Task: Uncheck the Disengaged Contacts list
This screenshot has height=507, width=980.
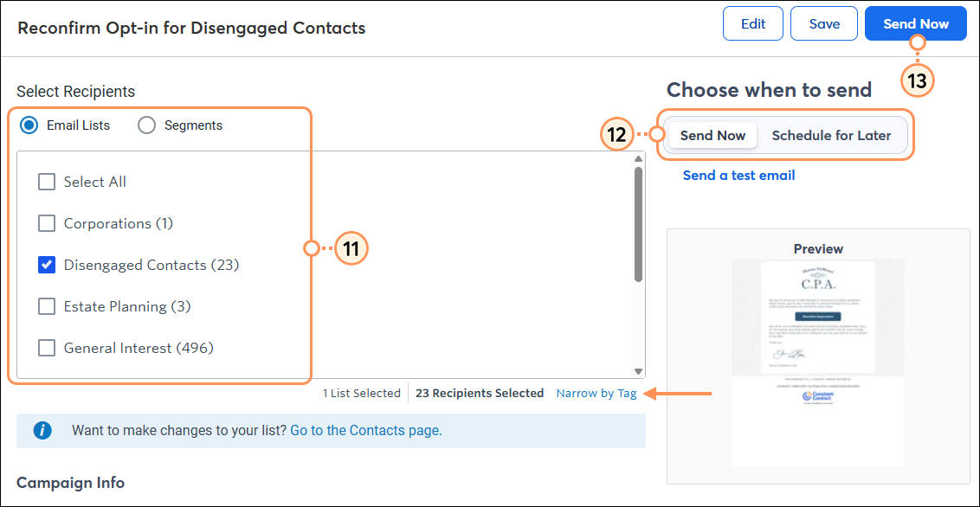Action: tap(47, 265)
